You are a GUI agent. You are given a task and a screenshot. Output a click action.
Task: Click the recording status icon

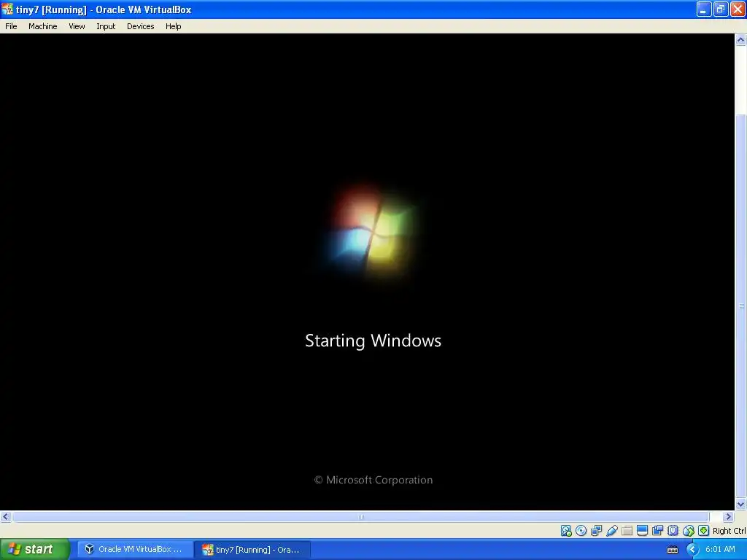point(657,531)
